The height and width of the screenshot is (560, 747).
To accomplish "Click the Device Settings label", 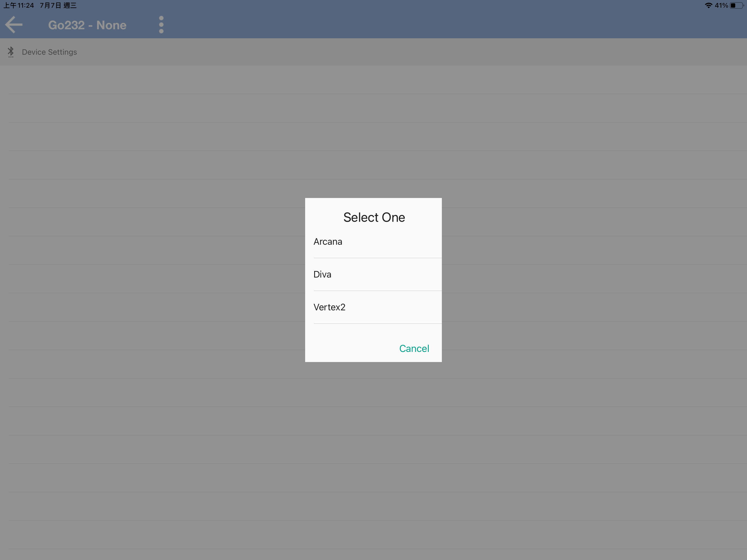I will click(49, 52).
